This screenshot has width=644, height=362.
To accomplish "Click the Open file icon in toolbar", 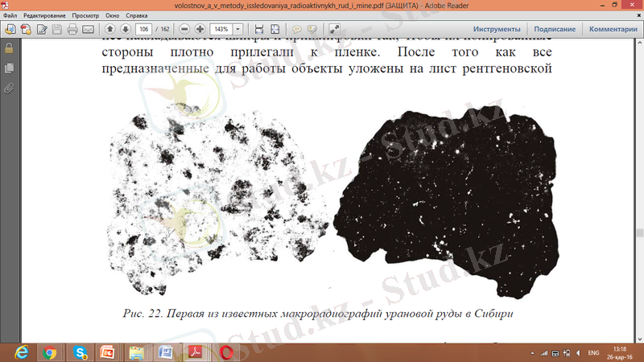I will [10, 29].
